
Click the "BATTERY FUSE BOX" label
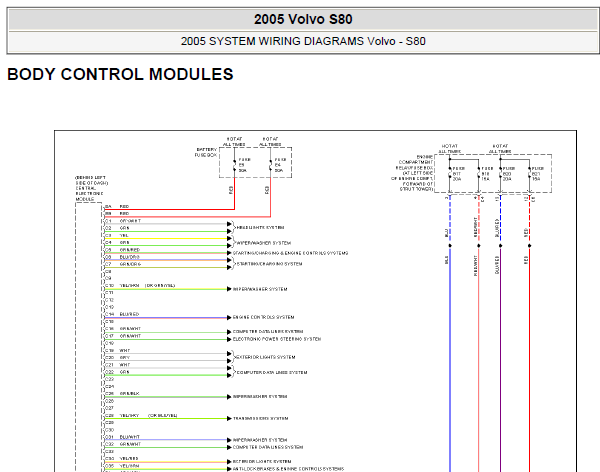(207, 152)
